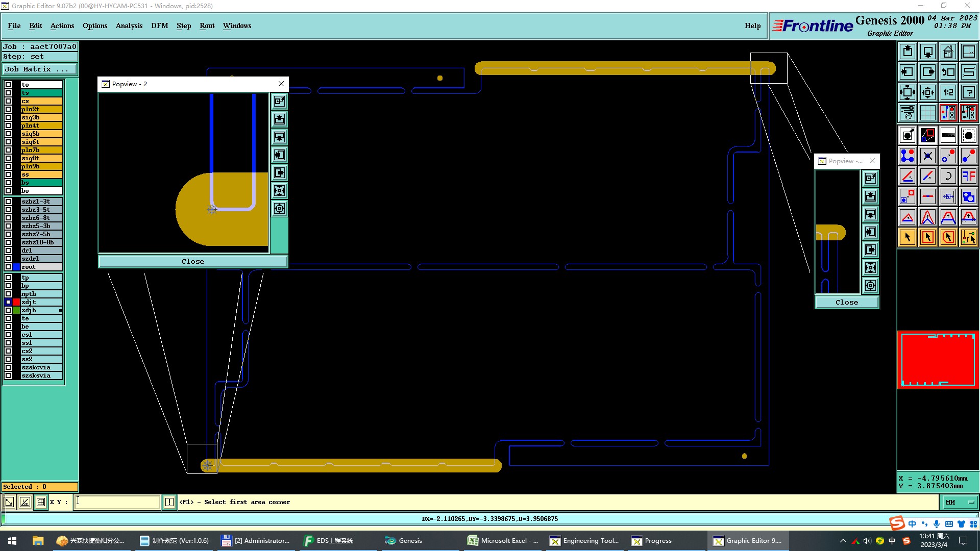Enable checkbox for xdjt layer
Image resolution: width=980 pixels, height=551 pixels.
[8, 302]
